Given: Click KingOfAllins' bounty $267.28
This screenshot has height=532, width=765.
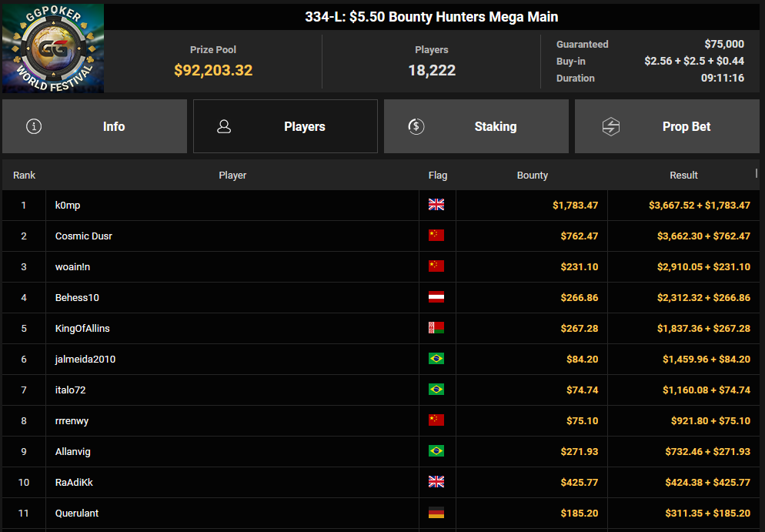Looking at the screenshot, I should click(579, 328).
